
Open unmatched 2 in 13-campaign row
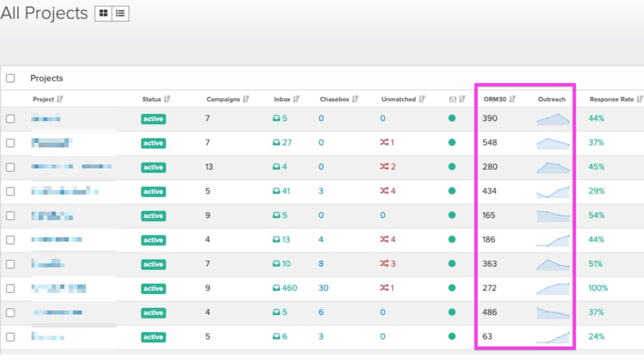[x=388, y=167]
